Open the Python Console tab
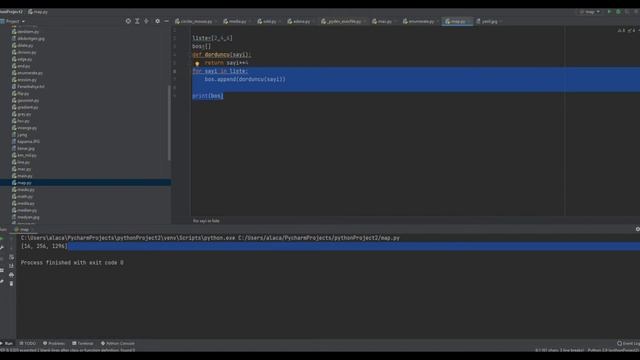This screenshot has width=640, height=360. coord(118,343)
